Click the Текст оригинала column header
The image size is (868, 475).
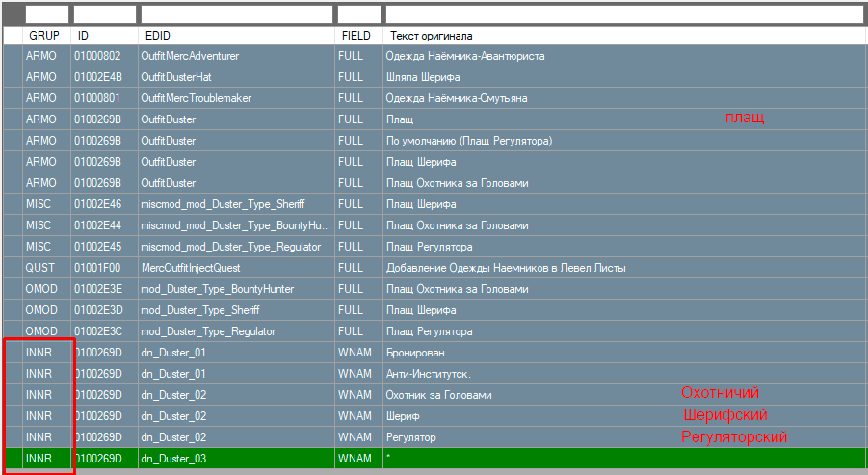pos(624,36)
